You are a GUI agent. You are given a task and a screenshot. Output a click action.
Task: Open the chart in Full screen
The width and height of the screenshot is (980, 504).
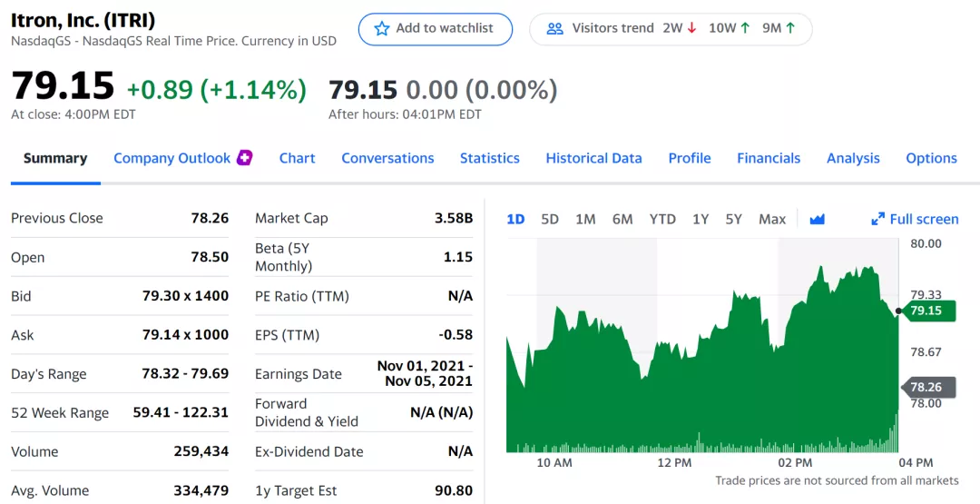tap(924, 219)
